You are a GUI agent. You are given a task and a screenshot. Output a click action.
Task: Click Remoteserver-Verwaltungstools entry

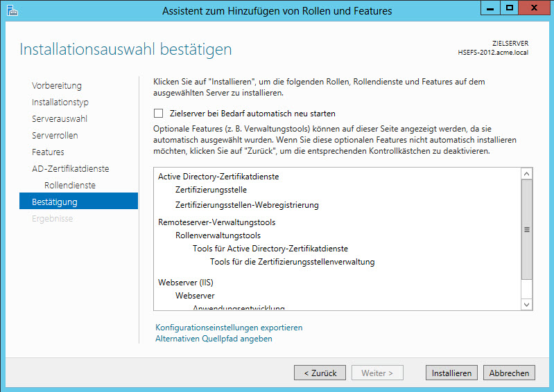click(x=216, y=222)
